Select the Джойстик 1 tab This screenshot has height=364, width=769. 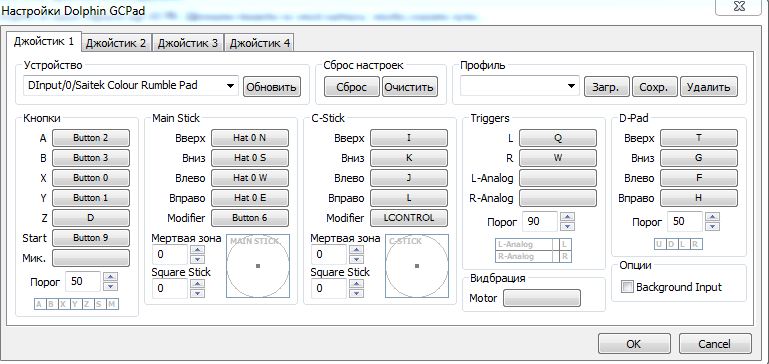pyautogui.click(x=44, y=42)
